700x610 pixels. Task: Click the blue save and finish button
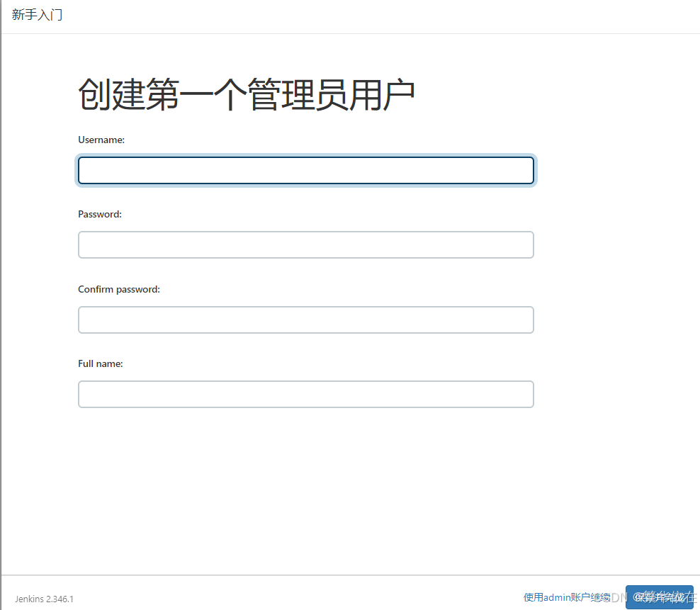click(x=660, y=597)
